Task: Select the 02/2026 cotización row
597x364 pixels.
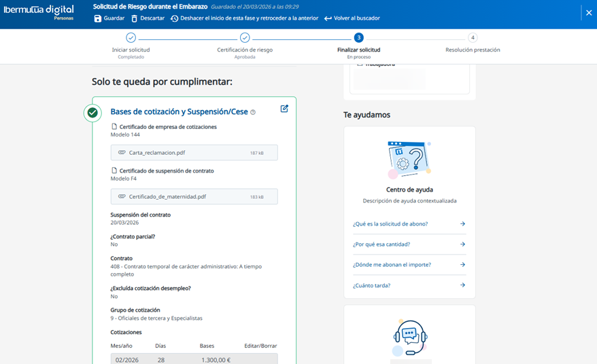Action: click(194, 360)
